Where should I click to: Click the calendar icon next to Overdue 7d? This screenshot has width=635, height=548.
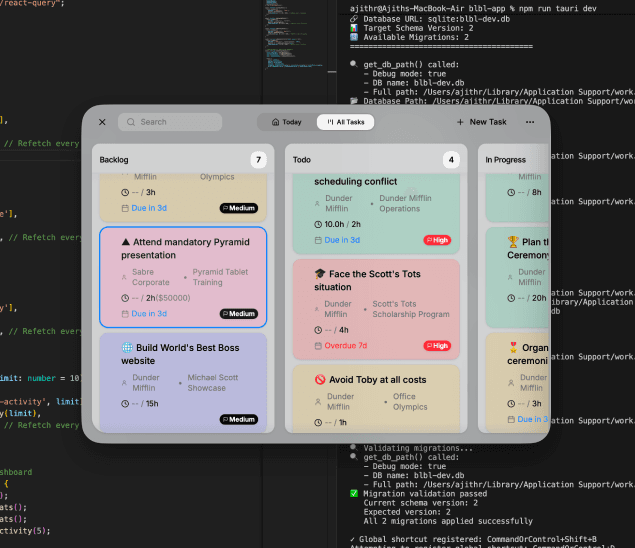click(319, 346)
